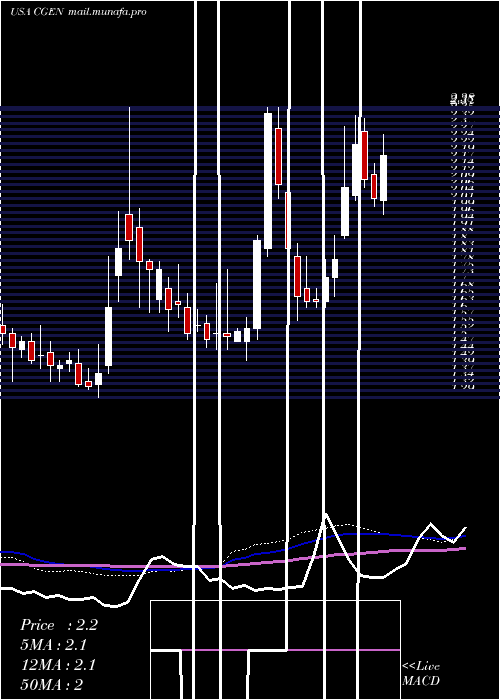500x700 pixels.
Task: Click the 'MACD' label
Action: point(421,681)
